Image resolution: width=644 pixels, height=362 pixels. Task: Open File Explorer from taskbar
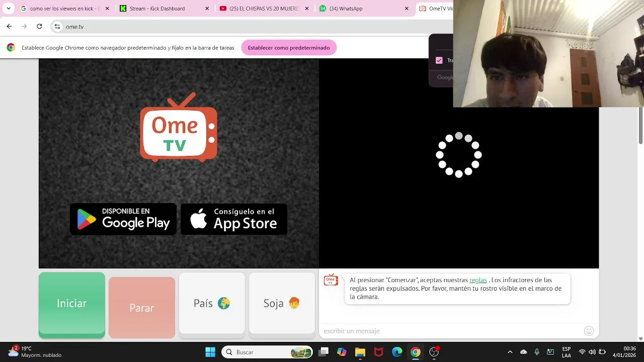point(360,352)
